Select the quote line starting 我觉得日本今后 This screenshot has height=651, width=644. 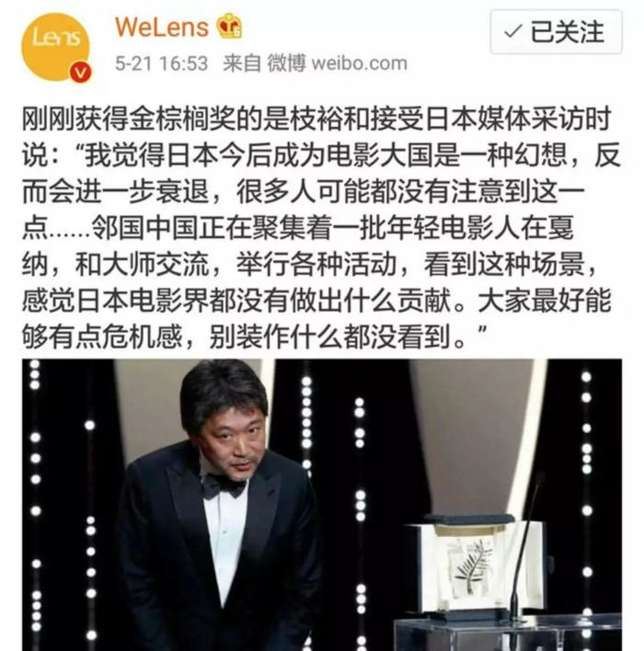click(x=321, y=154)
